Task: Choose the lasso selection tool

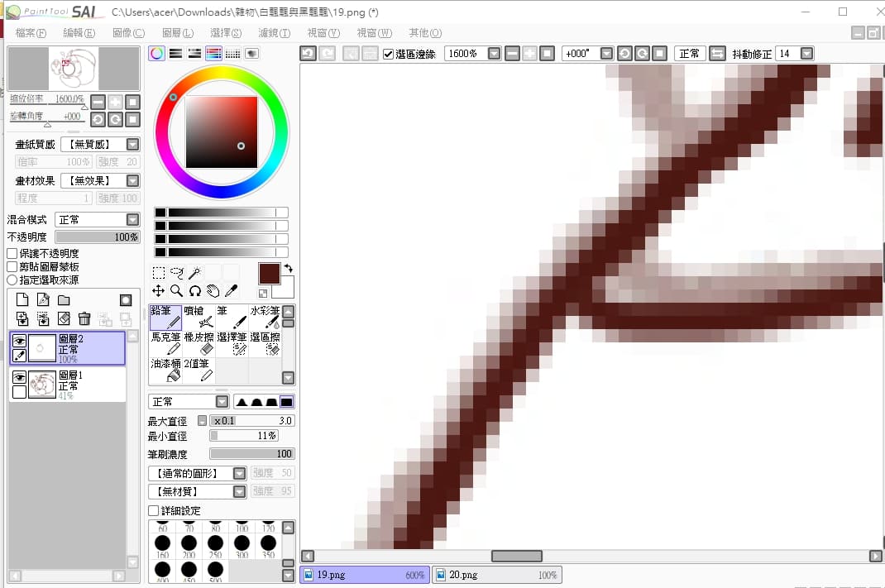Action: (177, 273)
